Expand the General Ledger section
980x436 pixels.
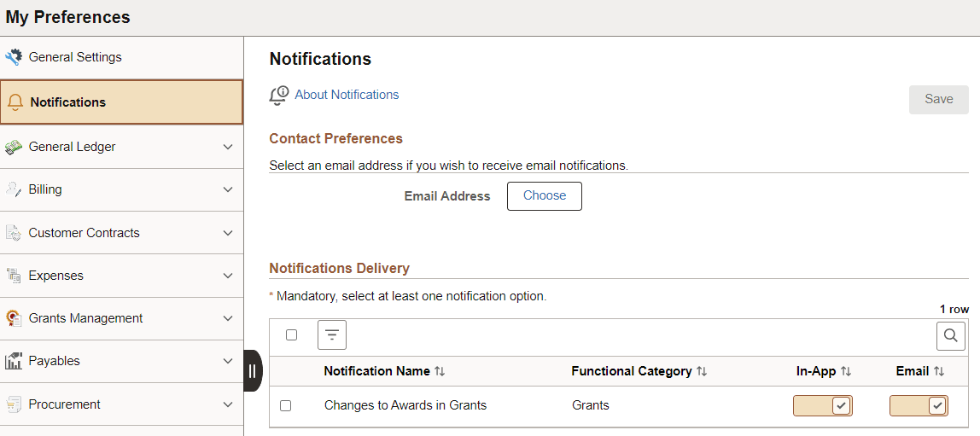click(x=228, y=147)
